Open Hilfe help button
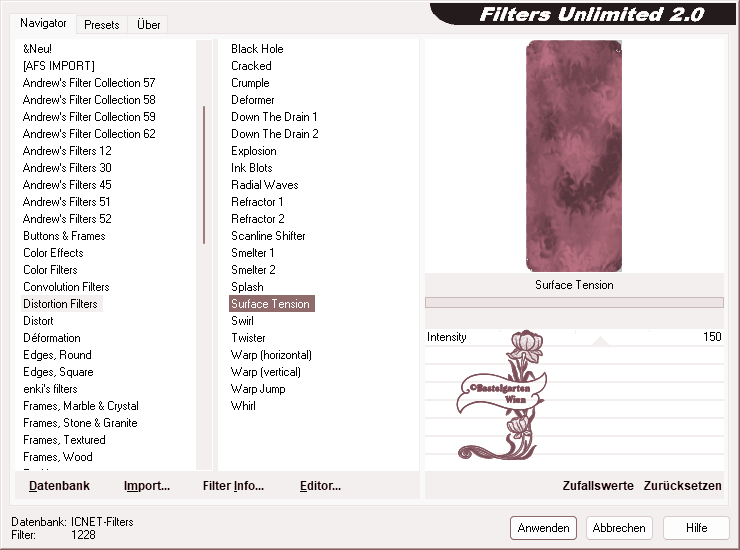740x550 pixels. tap(696, 528)
